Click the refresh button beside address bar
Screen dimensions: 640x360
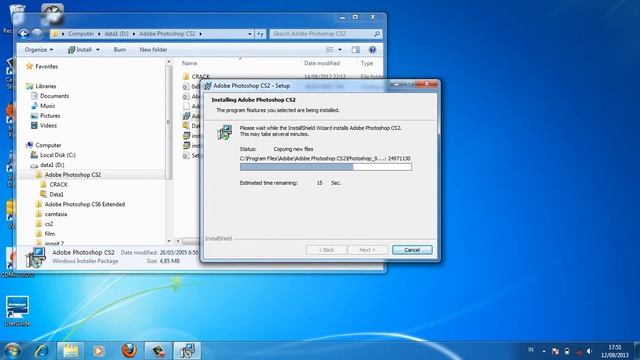click(260, 34)
